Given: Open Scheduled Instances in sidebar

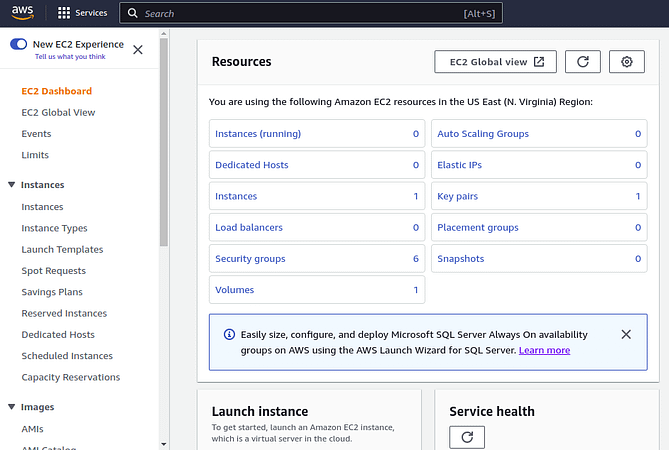Looking at the screenshot, I should 67,356.
